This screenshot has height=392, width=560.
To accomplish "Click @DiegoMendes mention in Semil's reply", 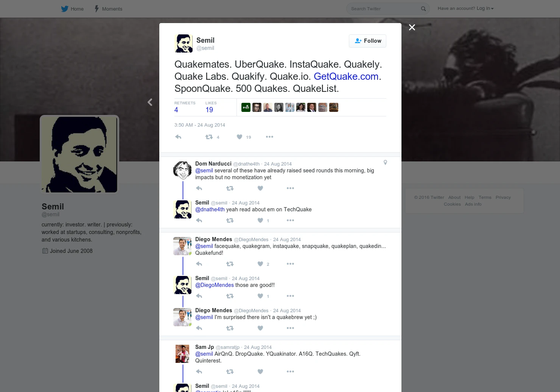I will 215,285.
